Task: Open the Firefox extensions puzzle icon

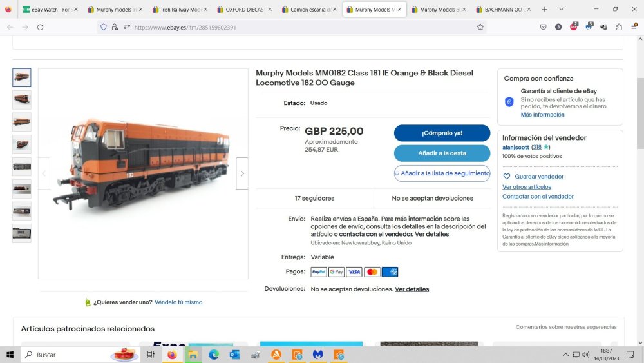Action: pos(619,27)
